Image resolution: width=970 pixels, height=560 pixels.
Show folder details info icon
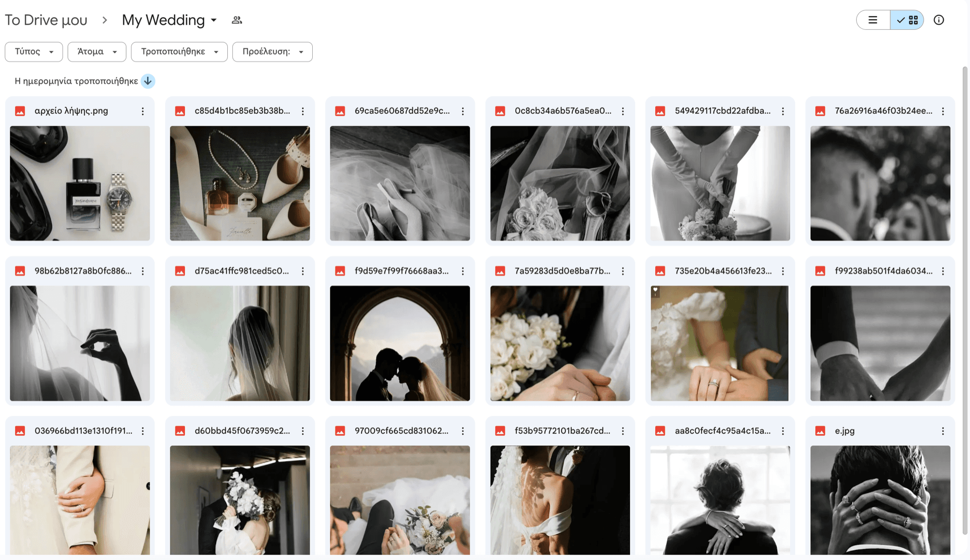click(939, 20)
